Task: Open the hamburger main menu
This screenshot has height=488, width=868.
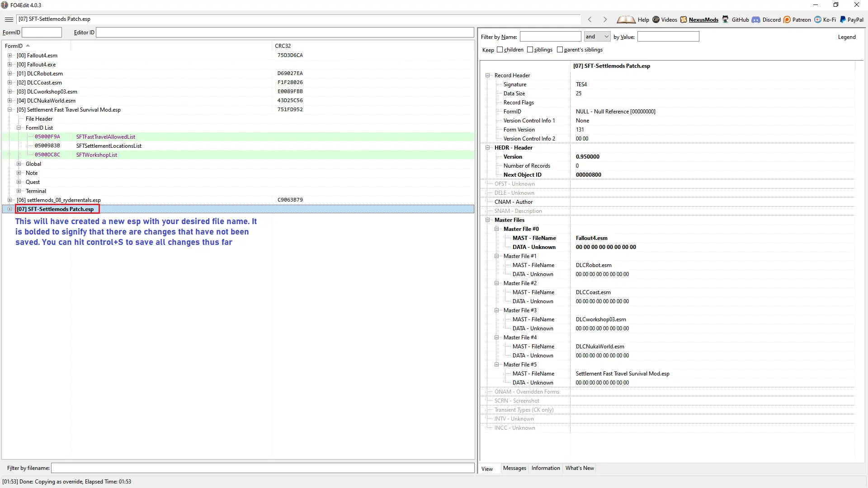Action: tap(9, 19)
